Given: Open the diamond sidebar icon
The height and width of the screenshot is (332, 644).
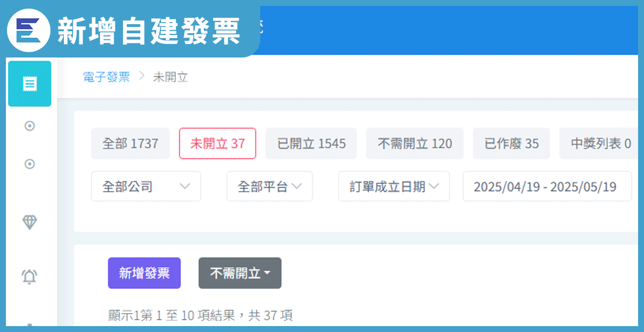Looking at the screenshot, I should 30,222.
